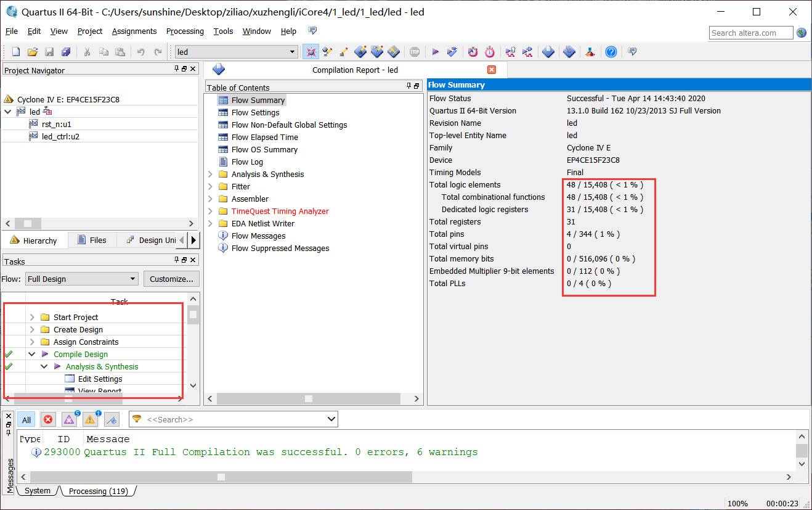Click the new file toolbar icon
812x510 pixels.
16,52
